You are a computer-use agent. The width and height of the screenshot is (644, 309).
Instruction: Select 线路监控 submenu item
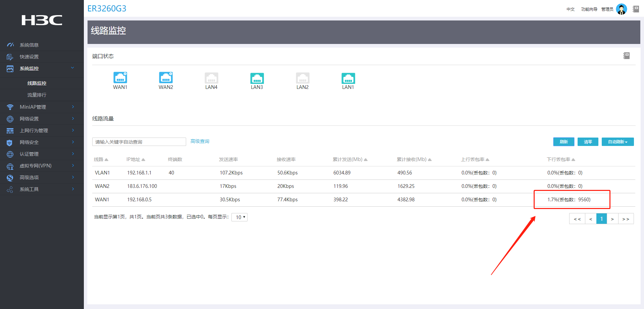[x=37, y=83]
